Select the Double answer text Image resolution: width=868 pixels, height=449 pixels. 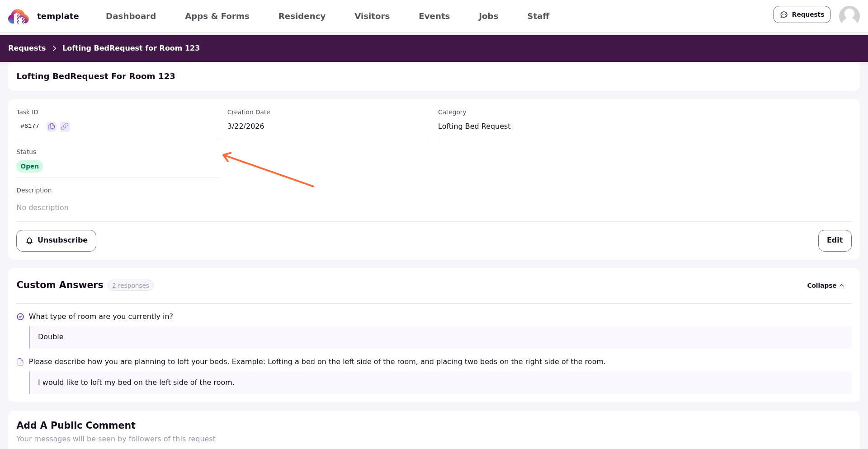(51, 337)
